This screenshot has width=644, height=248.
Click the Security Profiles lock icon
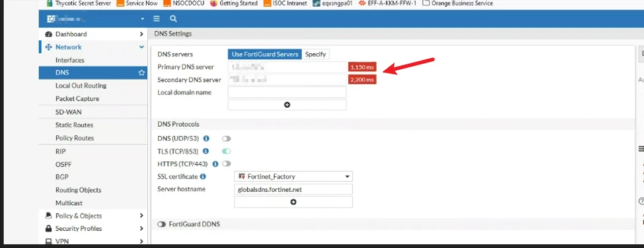click(x=48, y=228)
